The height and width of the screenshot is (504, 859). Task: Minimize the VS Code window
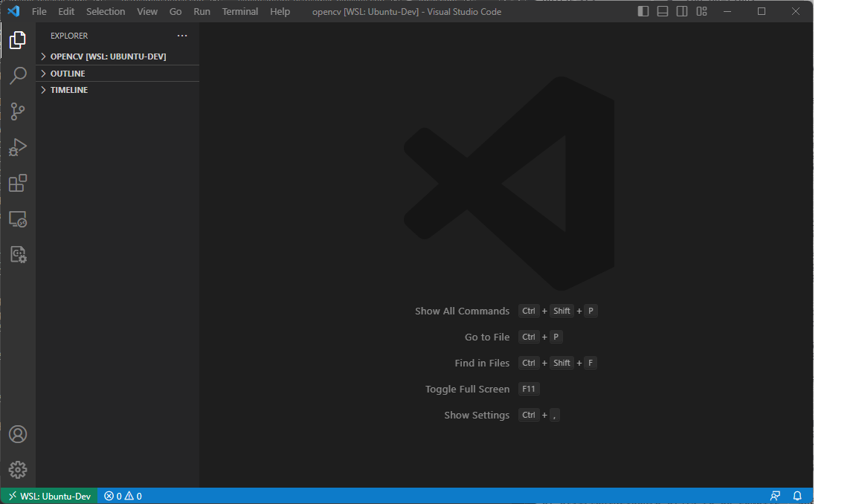click(727, 11)
